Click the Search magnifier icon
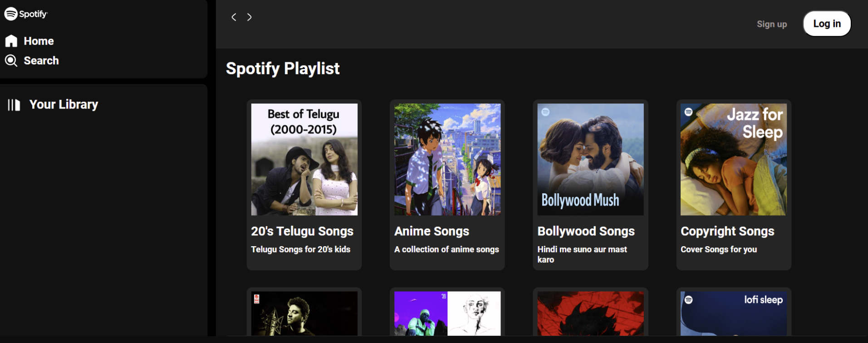This screenshot has height=343, width=868. coord(11,61)
